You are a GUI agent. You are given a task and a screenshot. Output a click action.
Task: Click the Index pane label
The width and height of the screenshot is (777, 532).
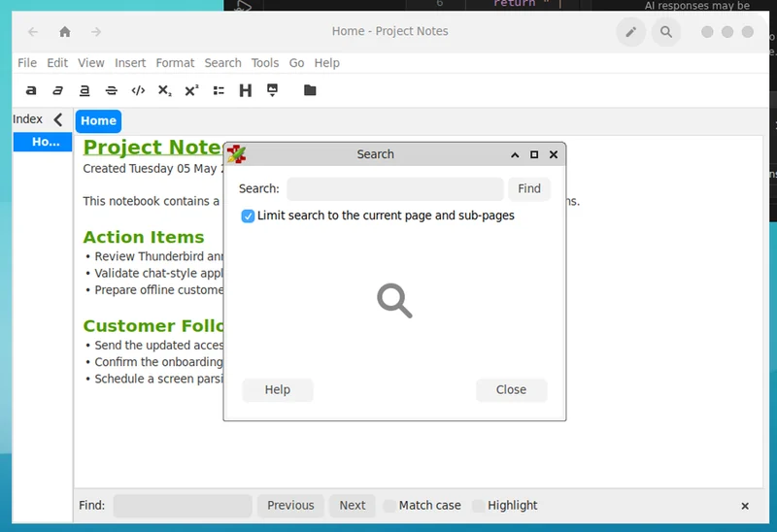tap(28, 119)
